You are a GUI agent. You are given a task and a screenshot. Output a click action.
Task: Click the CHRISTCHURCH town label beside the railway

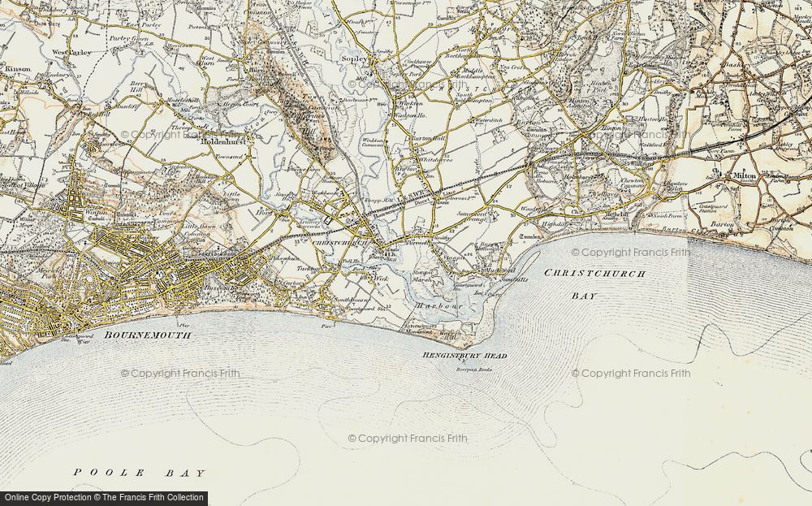point(339,242)
